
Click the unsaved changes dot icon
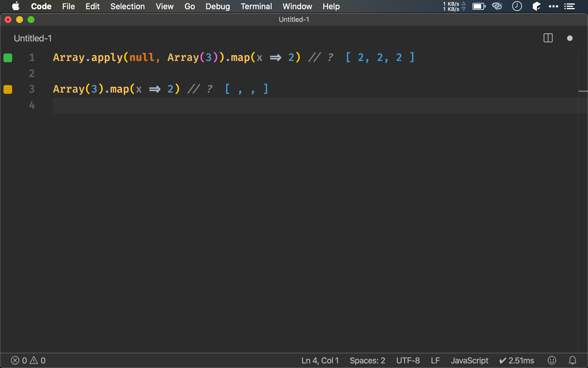[x=570, y=38]
